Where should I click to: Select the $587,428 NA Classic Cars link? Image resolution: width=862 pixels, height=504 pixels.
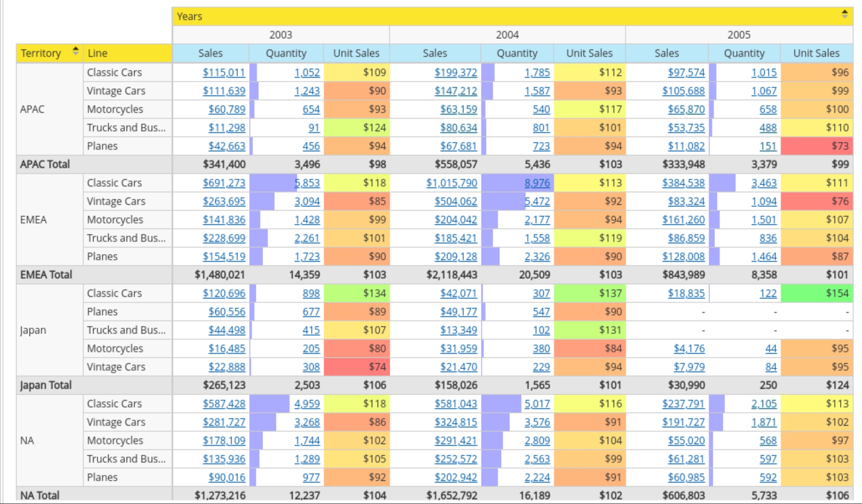224,404
